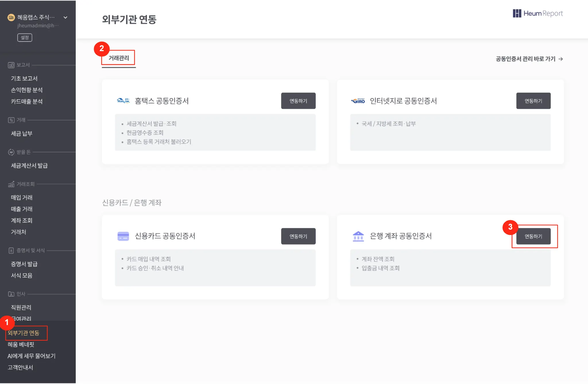
Task: Click 연동하기 for 홈택스 공동인증서
Action: click(x=298, y=101)
